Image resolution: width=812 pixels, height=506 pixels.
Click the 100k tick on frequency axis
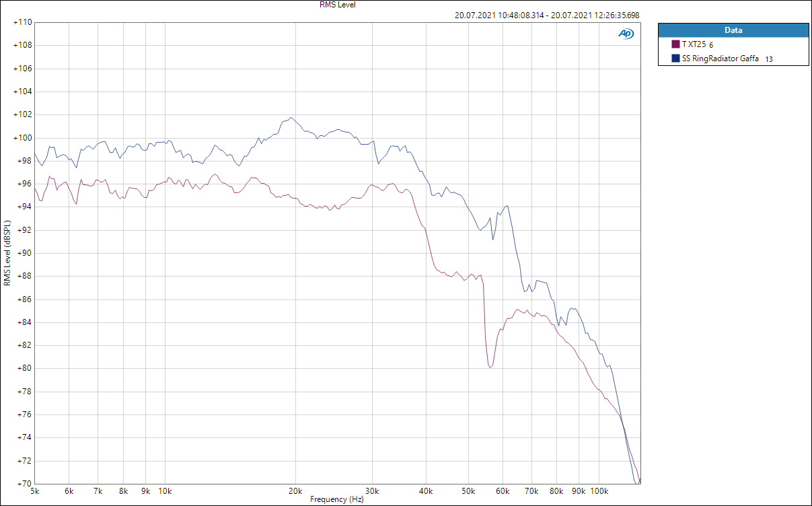tap(597, 491)
